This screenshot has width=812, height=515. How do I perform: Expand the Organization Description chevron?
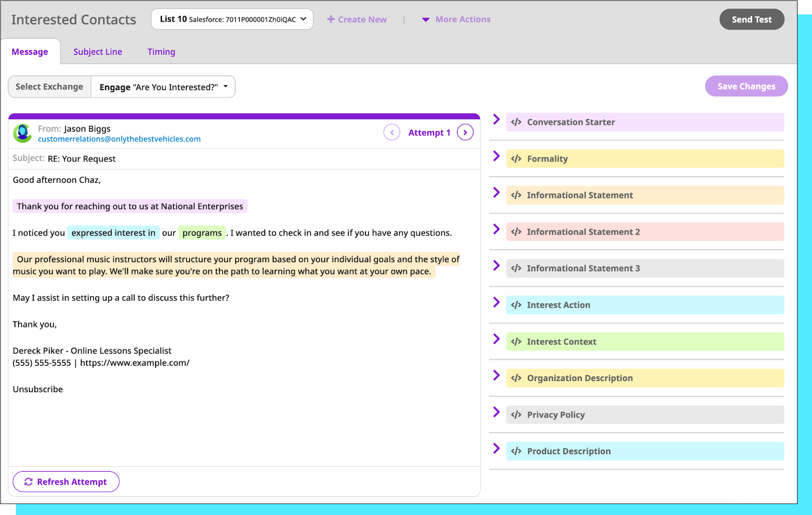(496, 376)
